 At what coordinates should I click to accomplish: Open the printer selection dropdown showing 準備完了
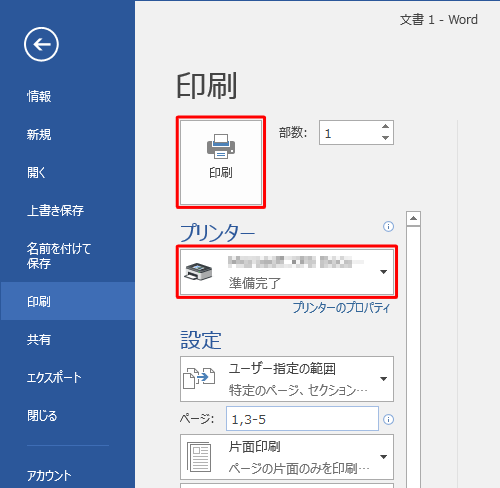pos(287,272)
